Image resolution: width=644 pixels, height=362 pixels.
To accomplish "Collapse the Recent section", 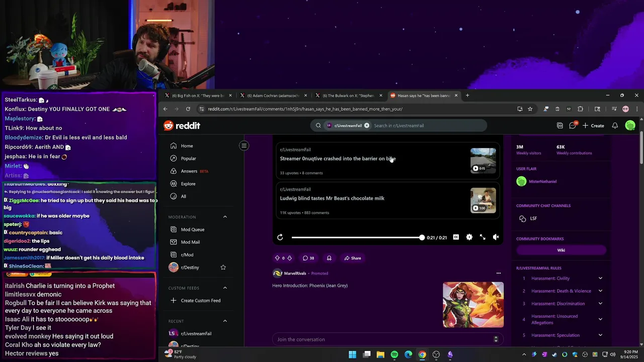I will [225, 321].
